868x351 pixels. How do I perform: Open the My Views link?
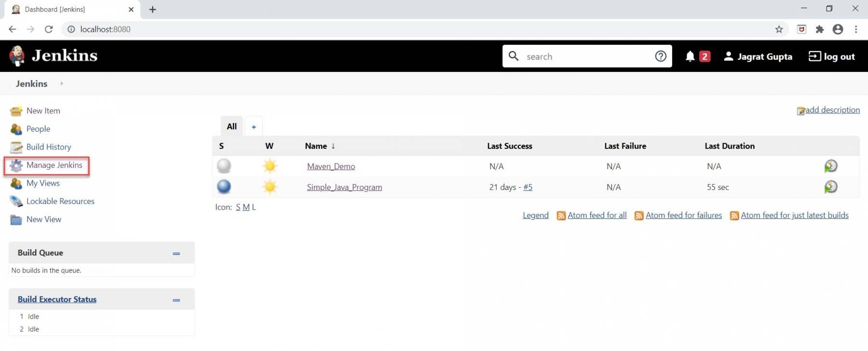[x=43, y=183]
